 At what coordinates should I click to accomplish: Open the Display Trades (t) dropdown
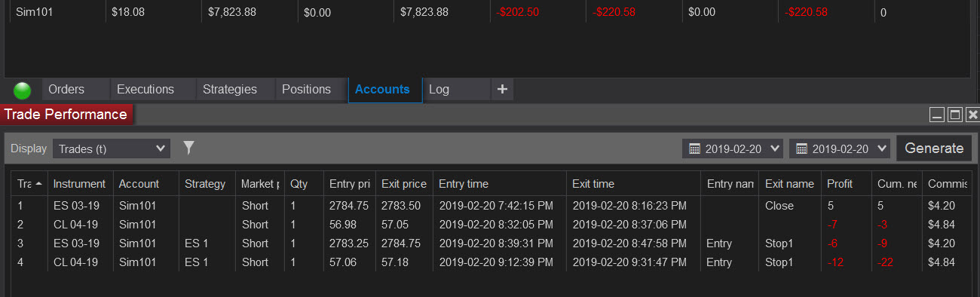pyautogui.click(x=112, y=148)
